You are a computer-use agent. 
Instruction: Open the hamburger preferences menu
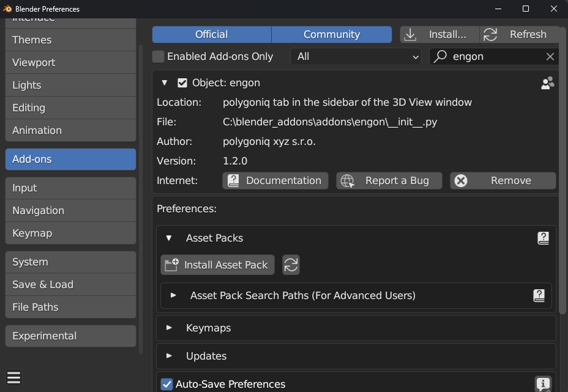[13, 377]
